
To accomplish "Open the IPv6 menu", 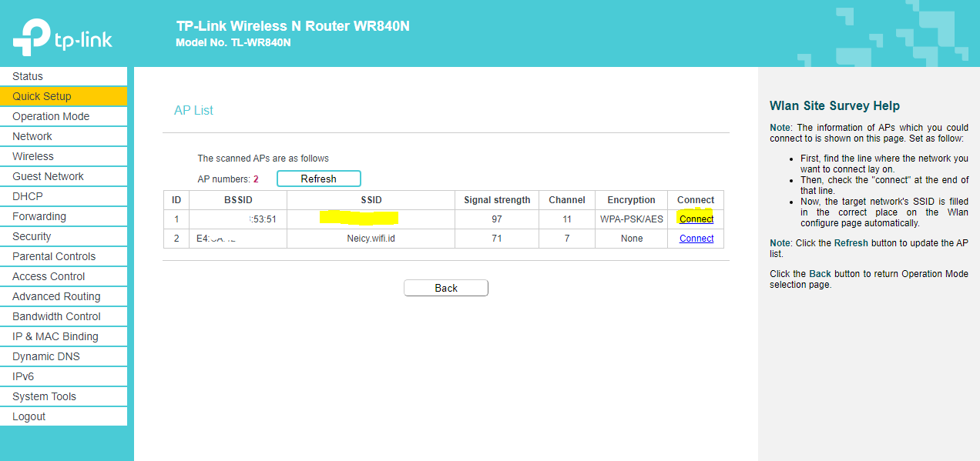I will (x=63, y=376).
